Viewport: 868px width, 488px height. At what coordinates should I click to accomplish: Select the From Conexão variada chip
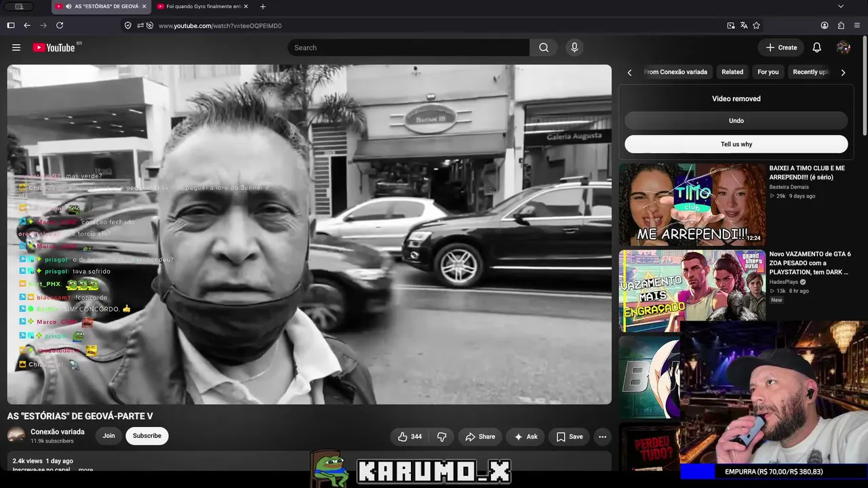[x=675, y=72]
